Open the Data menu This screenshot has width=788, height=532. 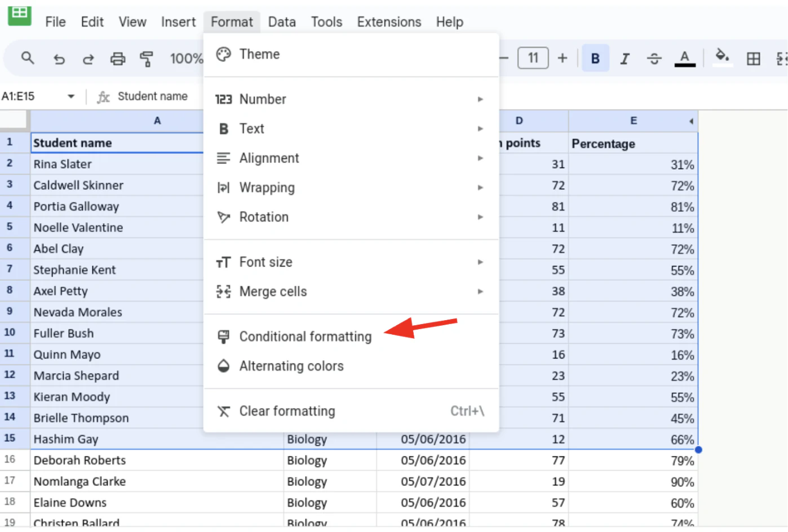click(282, 22)
